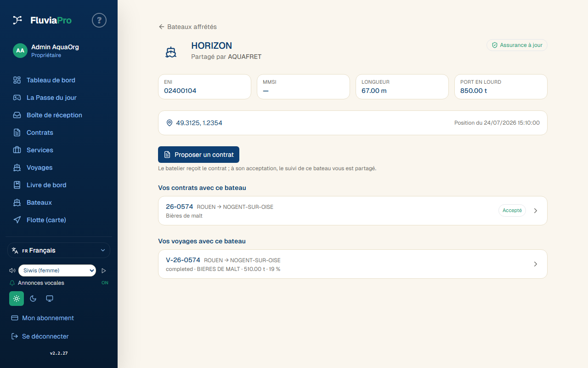Click the ENI value 02400104

[x=180, y=91]
